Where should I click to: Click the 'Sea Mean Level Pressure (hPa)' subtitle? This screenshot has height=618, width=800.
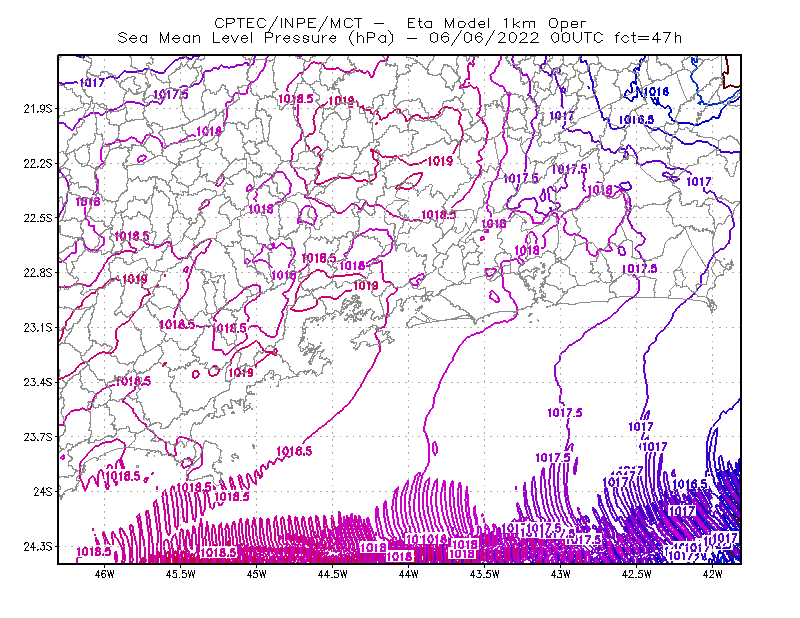(256, 38)
